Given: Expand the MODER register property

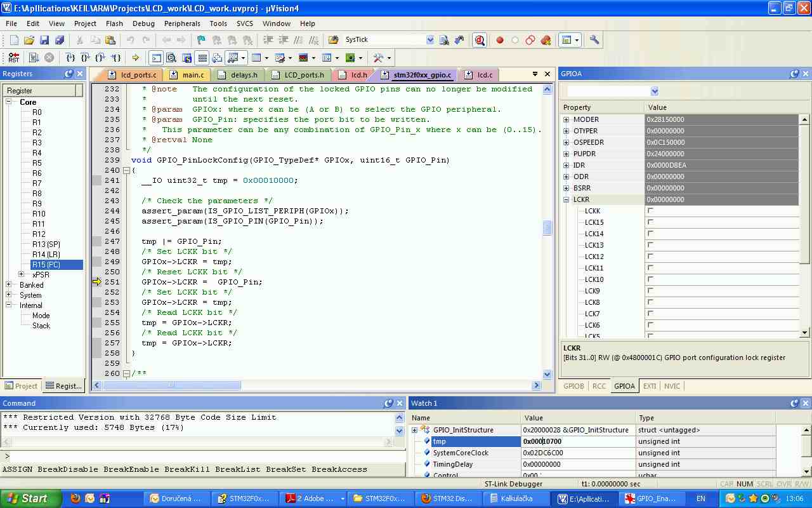Looking at the screenshot, I should click(x=566, y=119).
